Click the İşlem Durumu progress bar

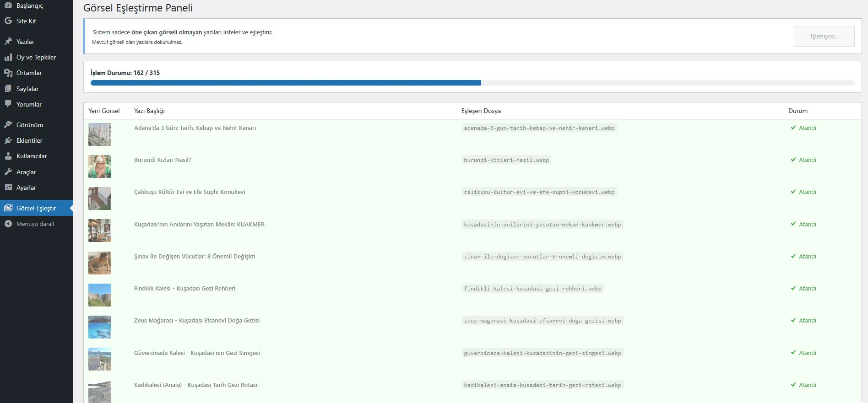[x=472, y=83]
